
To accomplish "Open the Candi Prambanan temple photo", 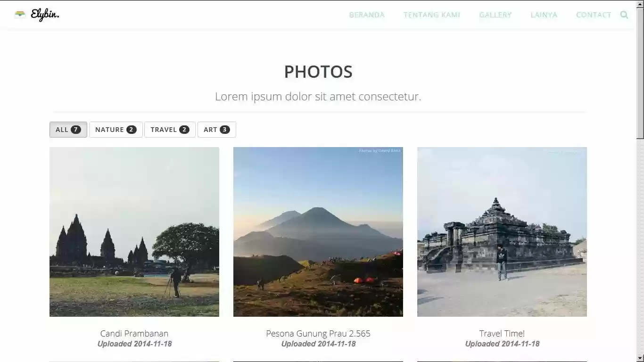I will click(134, 231).
